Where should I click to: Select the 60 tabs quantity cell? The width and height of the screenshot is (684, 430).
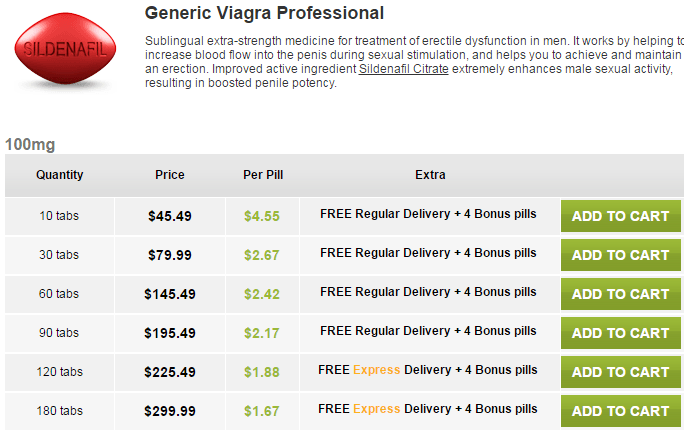pos(59,294)
